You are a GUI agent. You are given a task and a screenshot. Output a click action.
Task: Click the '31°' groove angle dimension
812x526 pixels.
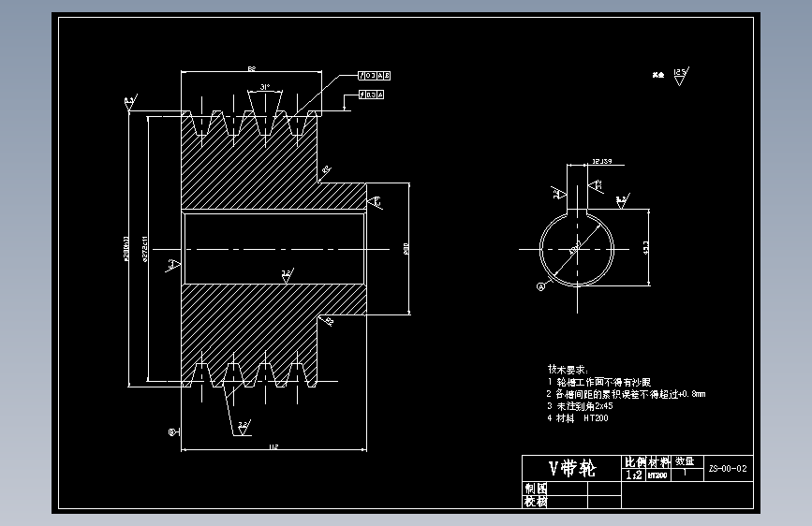tap(265, 87)
